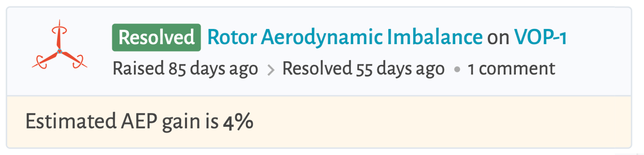
Task: Click the hub center of the rotor icon
Action: 60,51
